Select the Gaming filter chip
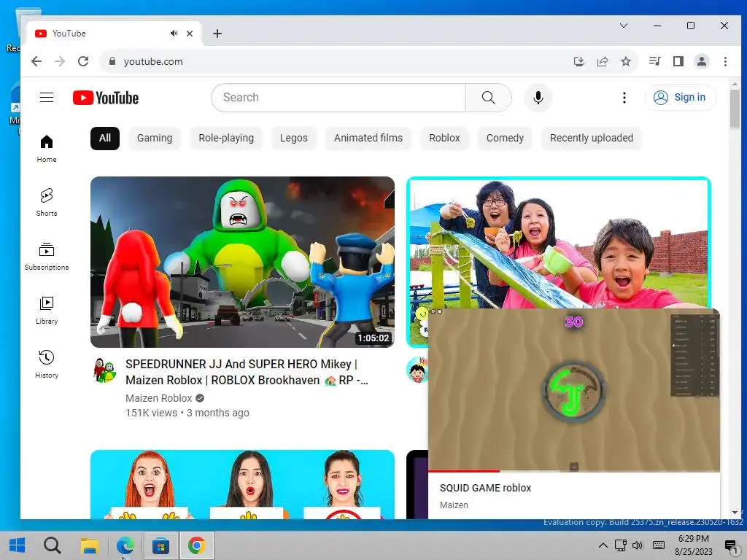This screenshot has width=747, height=560. [x=155, y=138]
